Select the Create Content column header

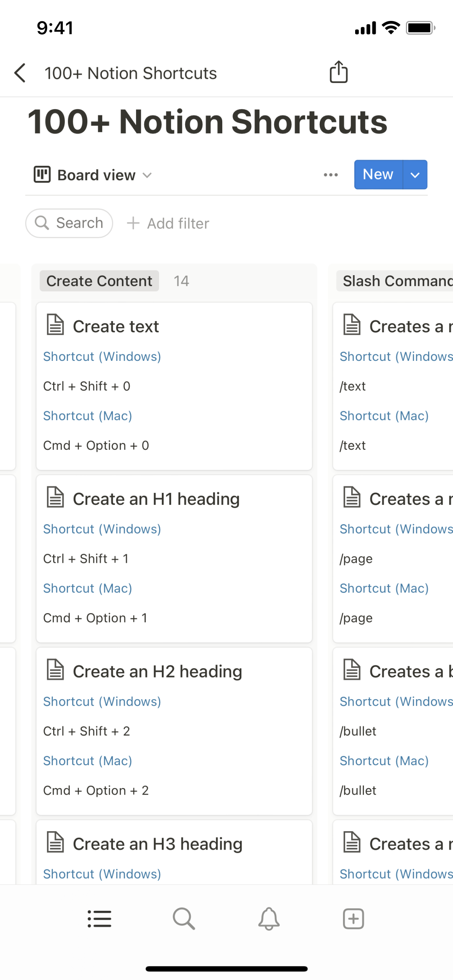[99, 281]
